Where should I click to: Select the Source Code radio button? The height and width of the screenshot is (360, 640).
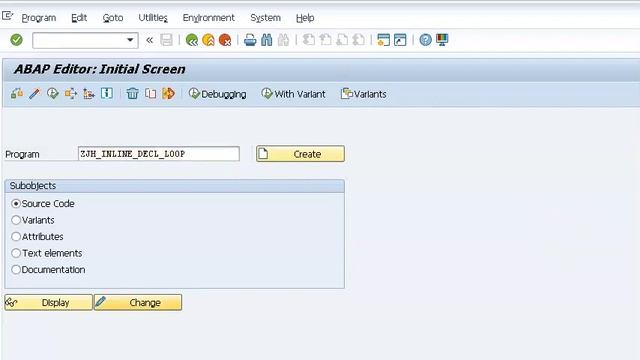pos(16,204)
